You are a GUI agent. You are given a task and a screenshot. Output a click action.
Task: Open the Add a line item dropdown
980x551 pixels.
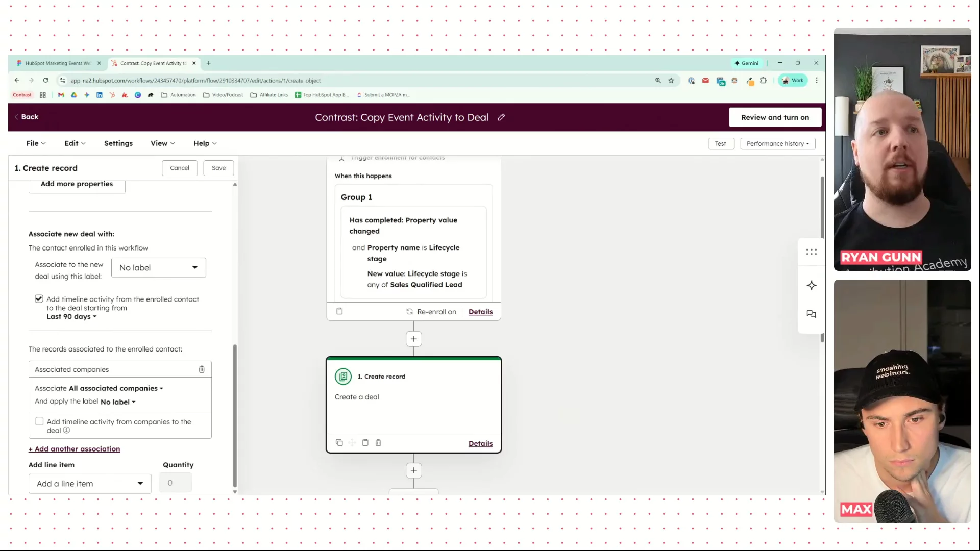point(90,484)
